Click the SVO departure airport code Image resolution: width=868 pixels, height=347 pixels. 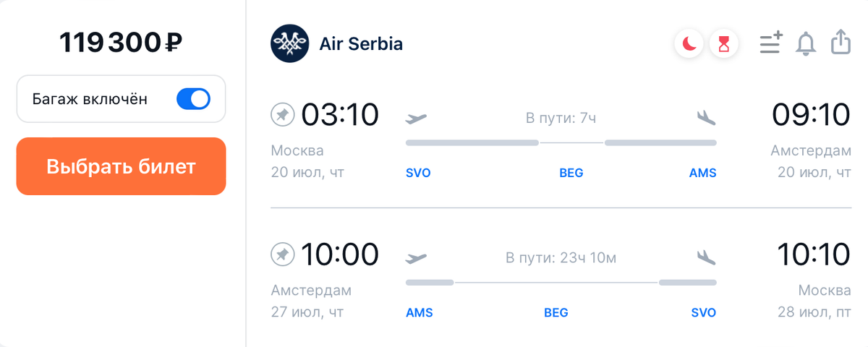pyautogui.click(x=419, y=173)
